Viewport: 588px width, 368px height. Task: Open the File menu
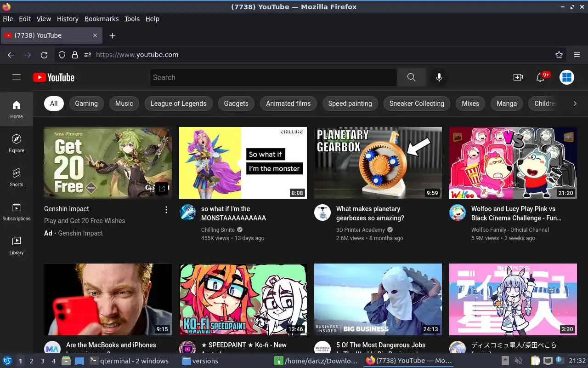click(x=8, y=19)
